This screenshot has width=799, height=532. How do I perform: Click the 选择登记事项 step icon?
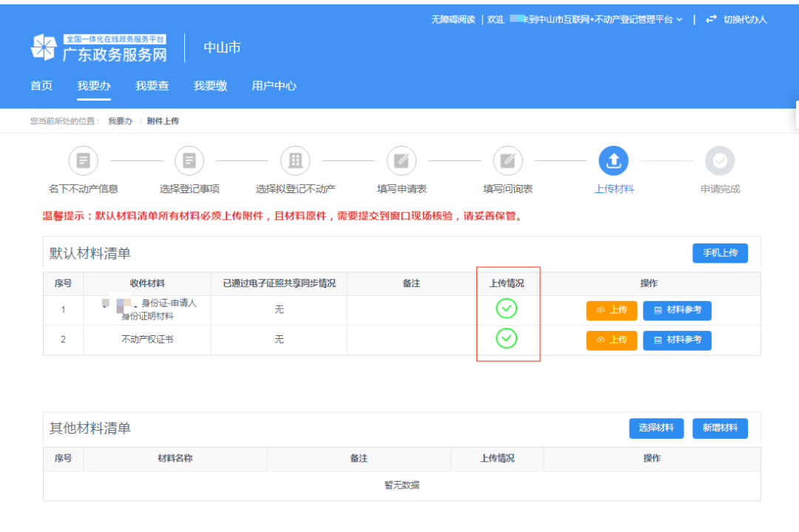tap(189, 161)
